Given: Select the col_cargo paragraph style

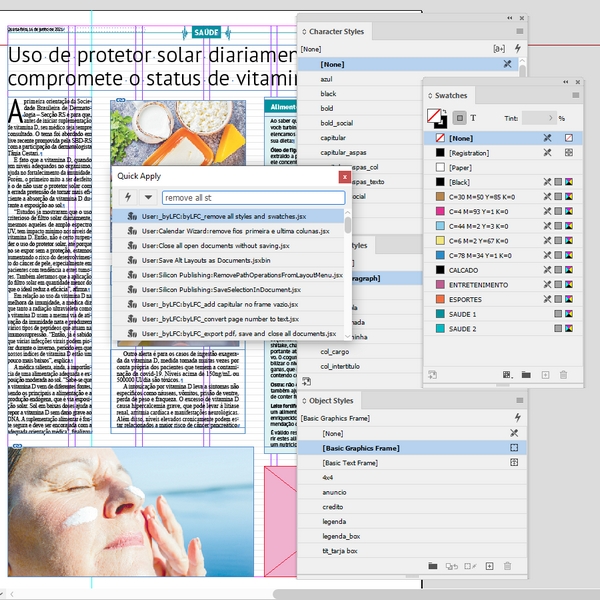Looking at the screenshot, I should point(360,352).
